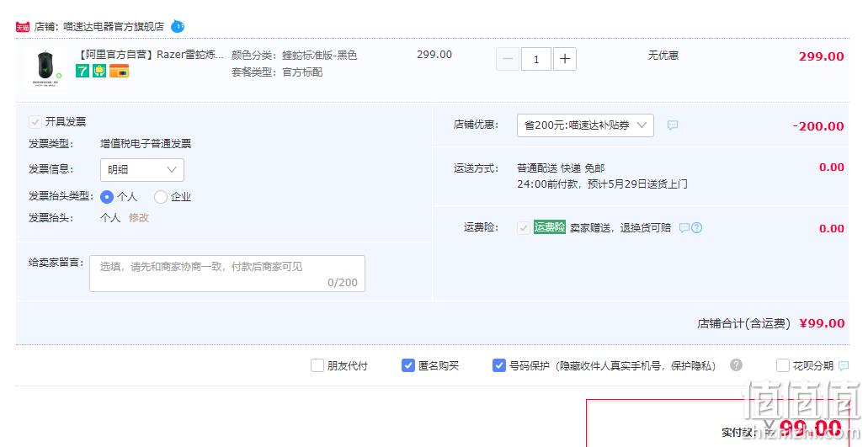Viewport: 868px width, 447px height.
Task: Toggle the 运费险 checkbox
Action: tap(523, 228)
